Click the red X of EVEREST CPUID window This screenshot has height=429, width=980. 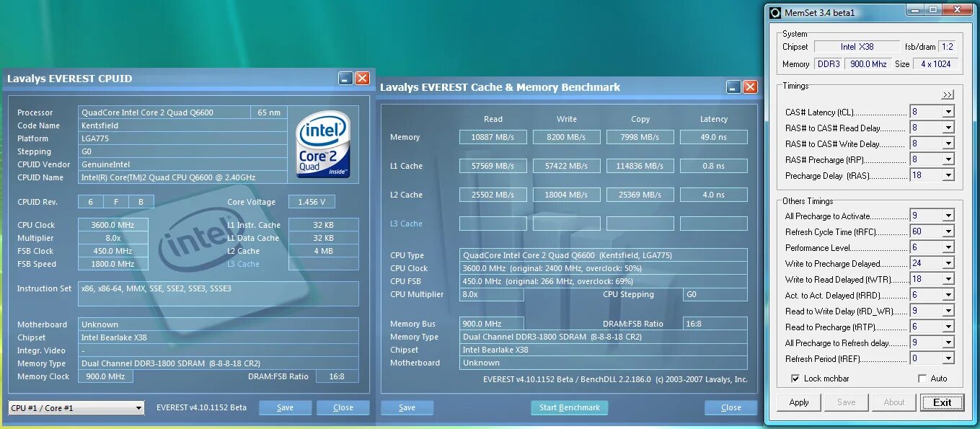(362, 79)
